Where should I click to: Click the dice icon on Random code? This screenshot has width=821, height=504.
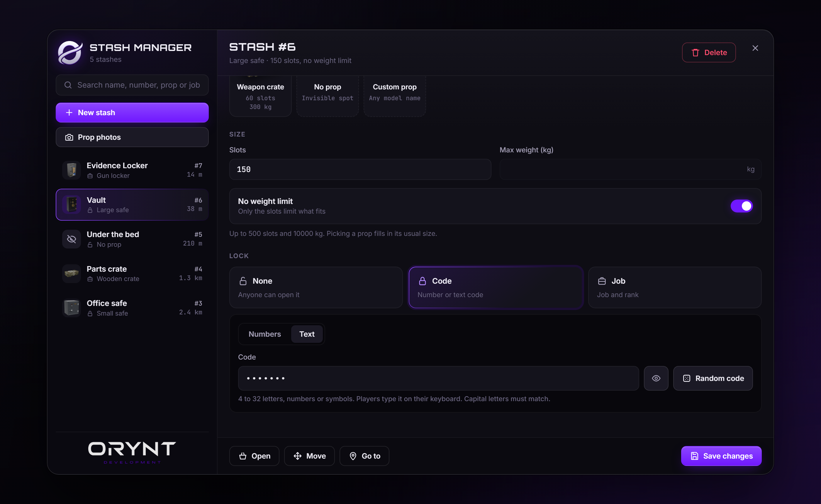(x=687, y=378)
